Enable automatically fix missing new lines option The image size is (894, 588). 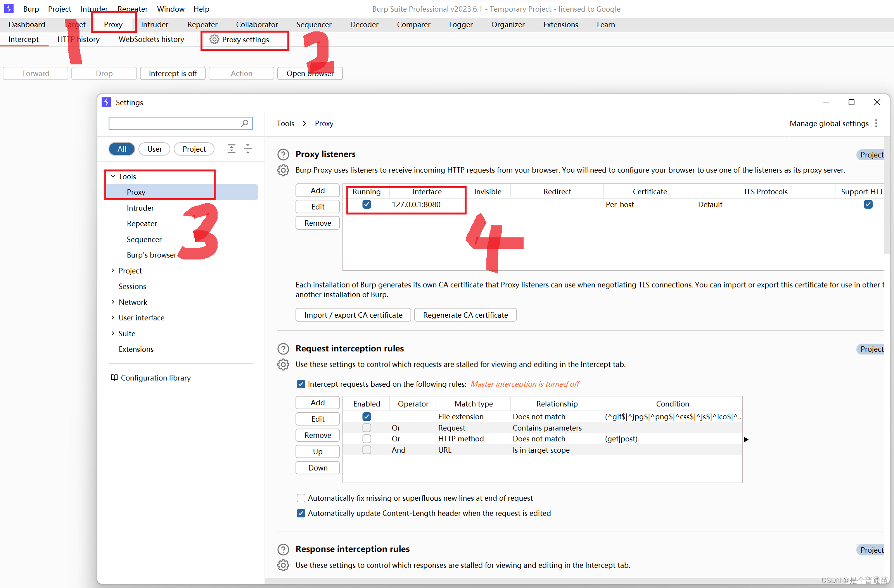pyautogui.click(x=301, y=498)
